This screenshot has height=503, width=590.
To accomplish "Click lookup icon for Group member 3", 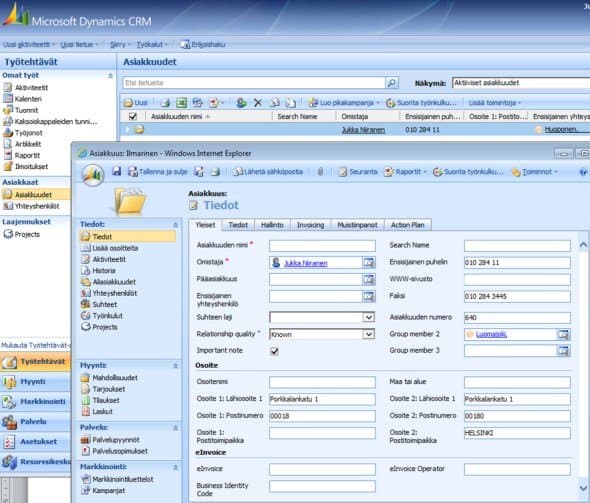I will [x=563, y=351].
